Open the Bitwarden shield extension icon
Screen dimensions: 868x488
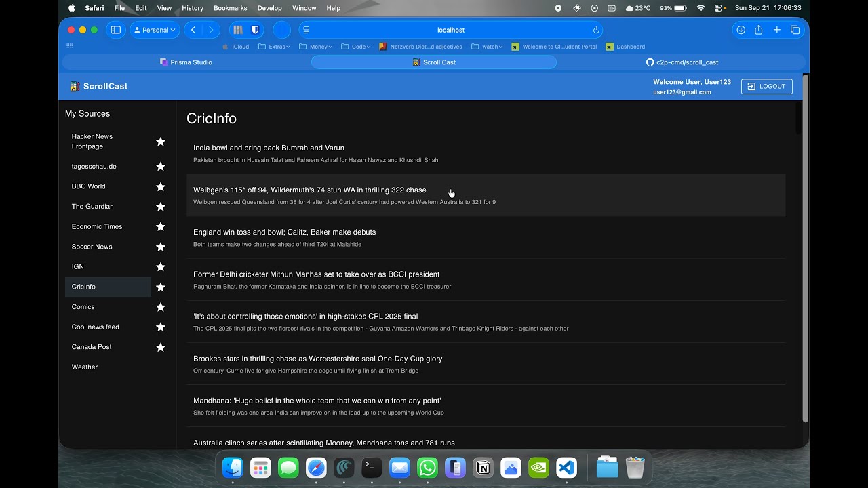pyautogui.click(x=254, y=30)
